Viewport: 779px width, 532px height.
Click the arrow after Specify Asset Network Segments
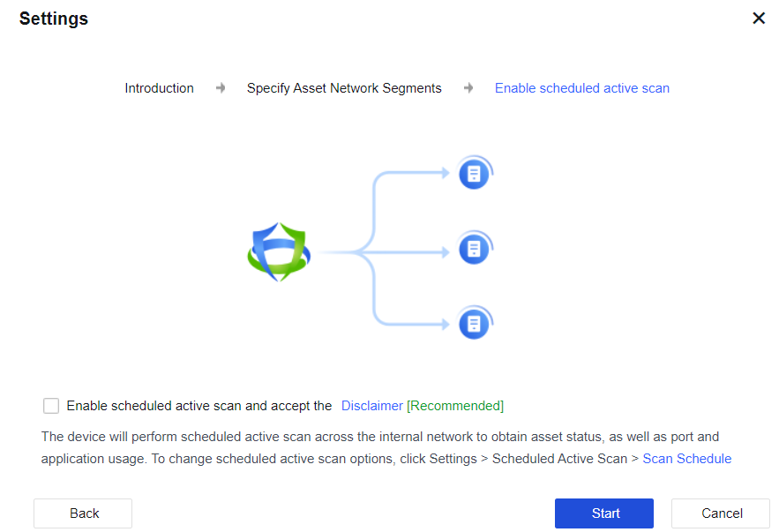click(x=468, y=88)
